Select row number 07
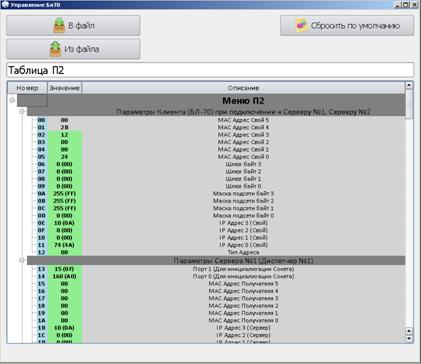 pos(41,171)
